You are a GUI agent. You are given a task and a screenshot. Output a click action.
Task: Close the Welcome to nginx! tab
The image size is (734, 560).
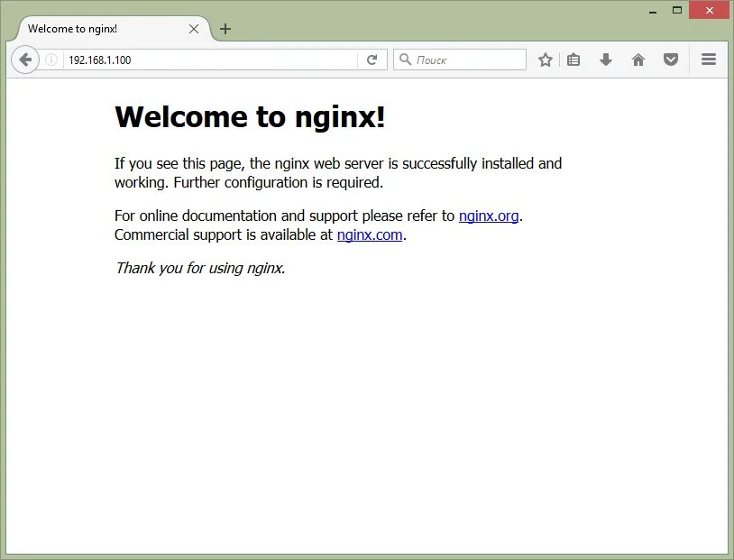pos(194,29)
